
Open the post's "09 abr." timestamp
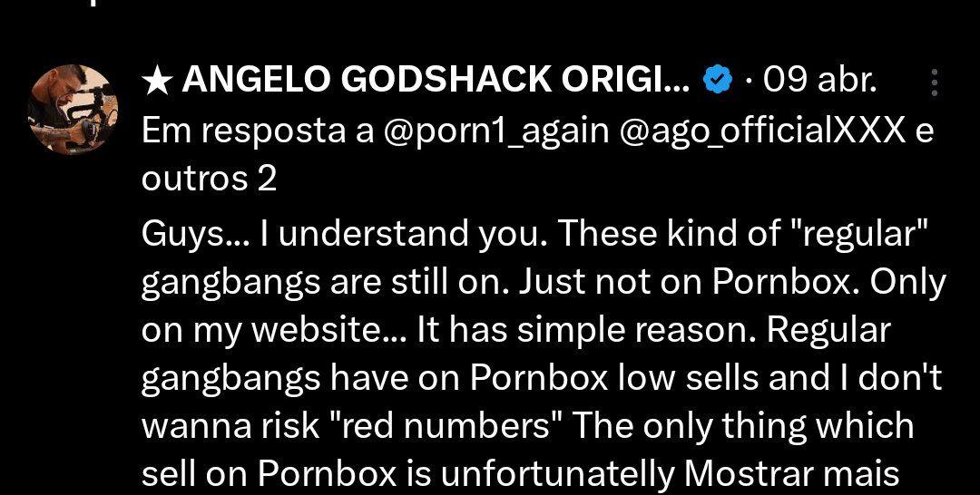click(820, 82)
